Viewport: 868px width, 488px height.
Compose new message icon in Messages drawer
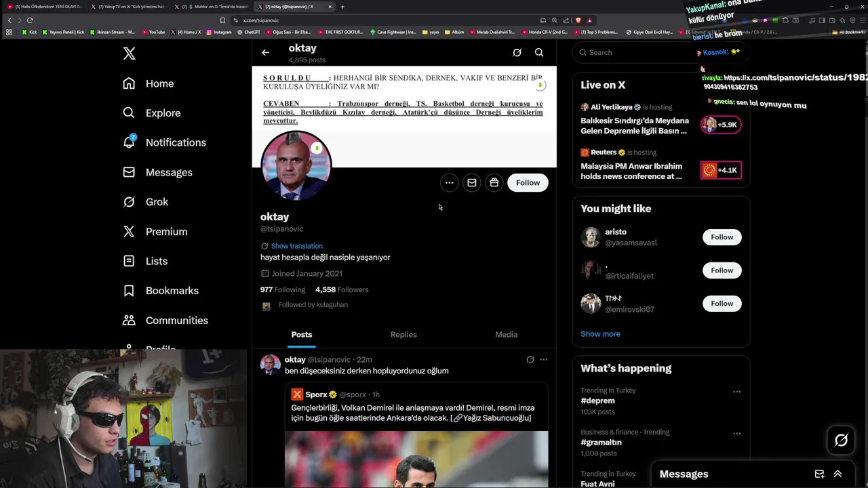pyautogui.click(x=819, y=474)
